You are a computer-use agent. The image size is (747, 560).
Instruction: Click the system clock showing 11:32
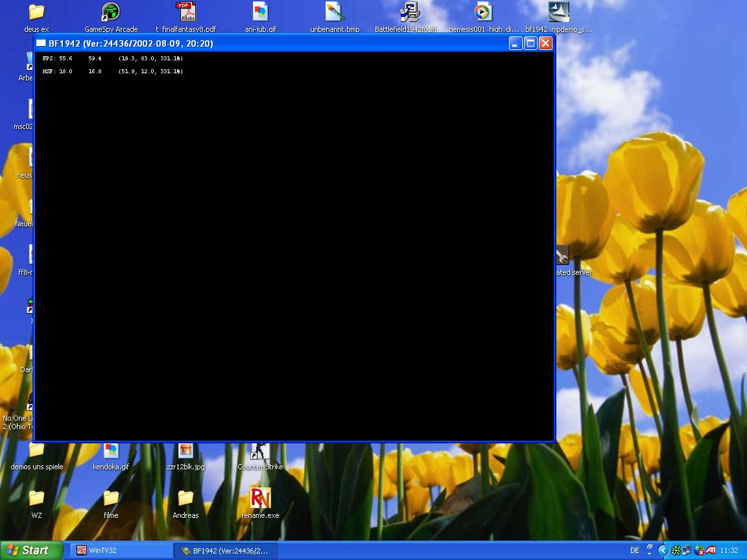pos(729,550)
